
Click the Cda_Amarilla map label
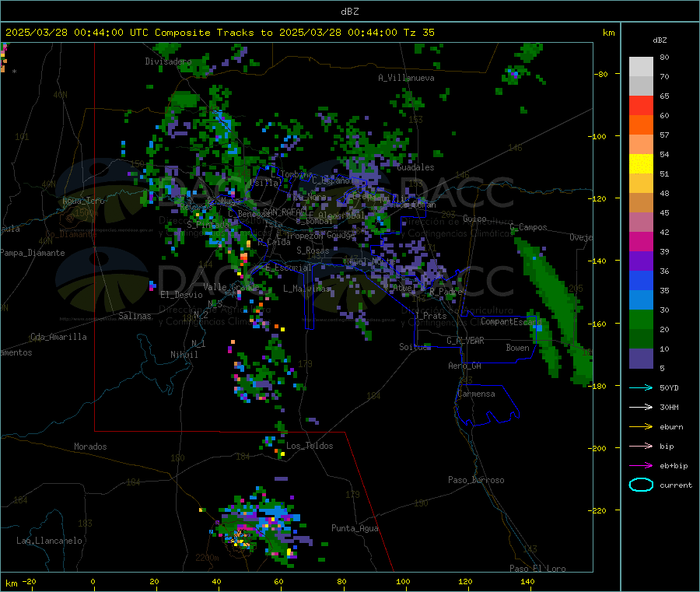tap(58, 337)
